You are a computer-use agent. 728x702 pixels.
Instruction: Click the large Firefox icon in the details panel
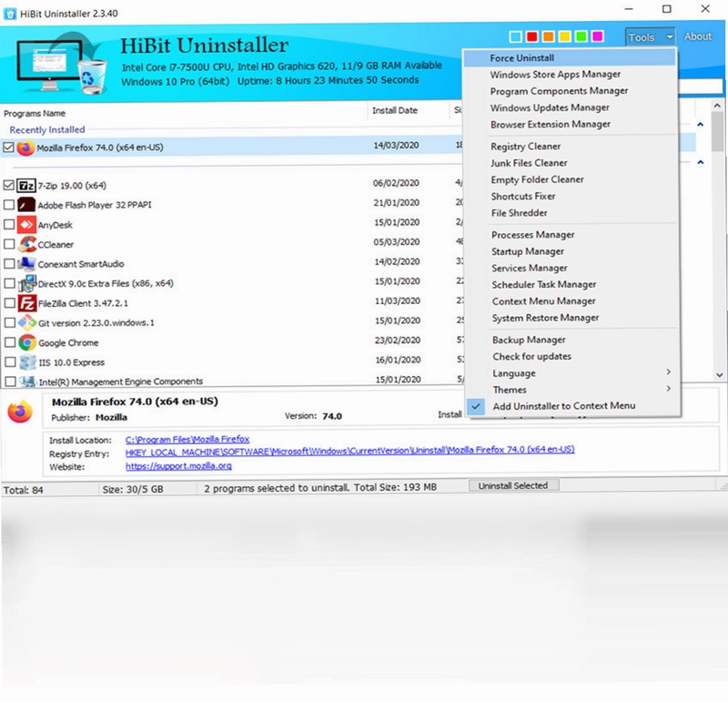pyautogui.click(x=20, y=412)
